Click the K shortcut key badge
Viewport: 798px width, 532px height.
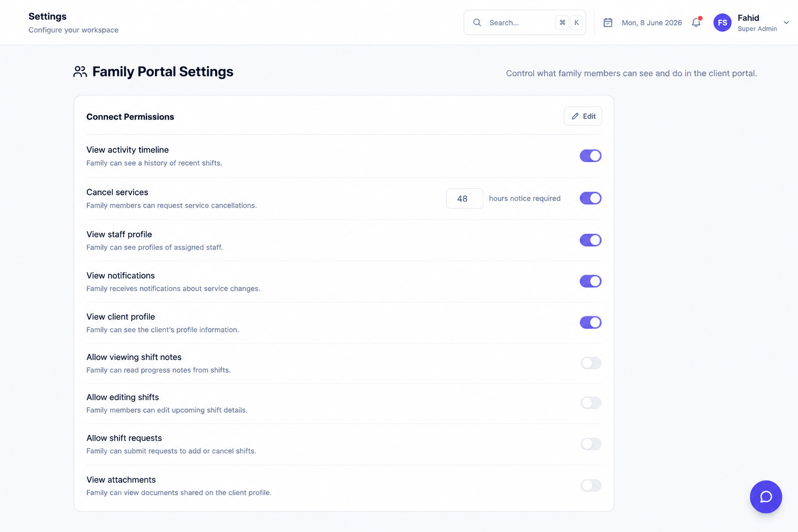pyautogui.click(x=577, y=22)
